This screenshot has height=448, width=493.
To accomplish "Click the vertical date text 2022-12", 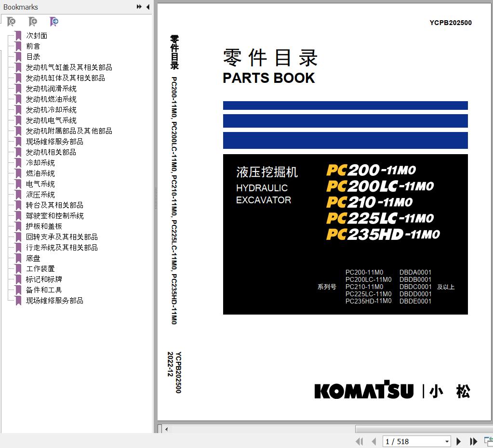I will tap(170, 364).
